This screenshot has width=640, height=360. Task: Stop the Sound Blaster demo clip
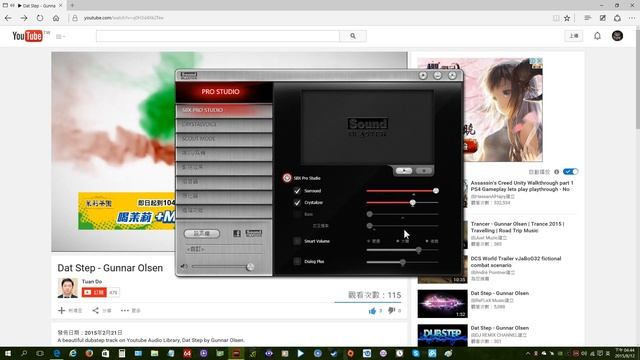click(423, 171)
